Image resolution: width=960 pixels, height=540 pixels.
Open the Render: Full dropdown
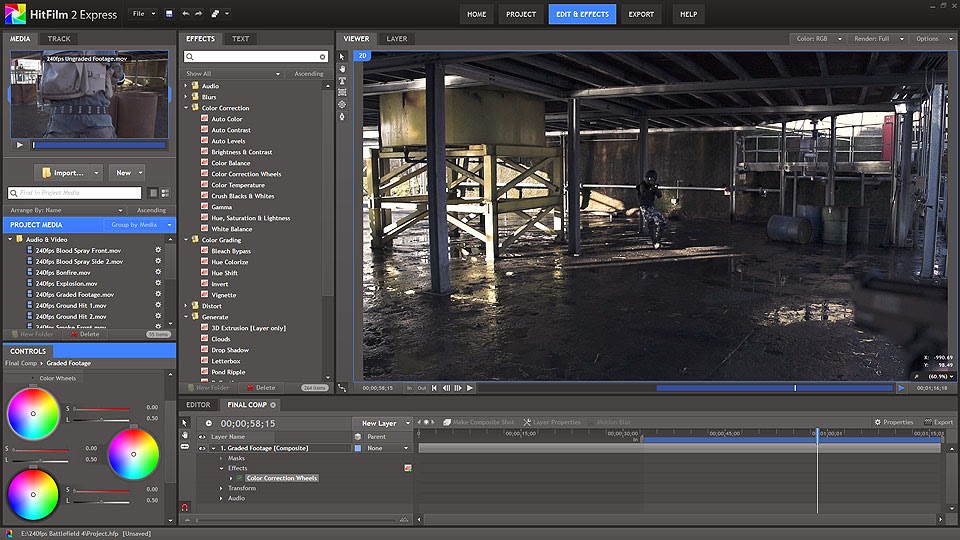(879, 39)
